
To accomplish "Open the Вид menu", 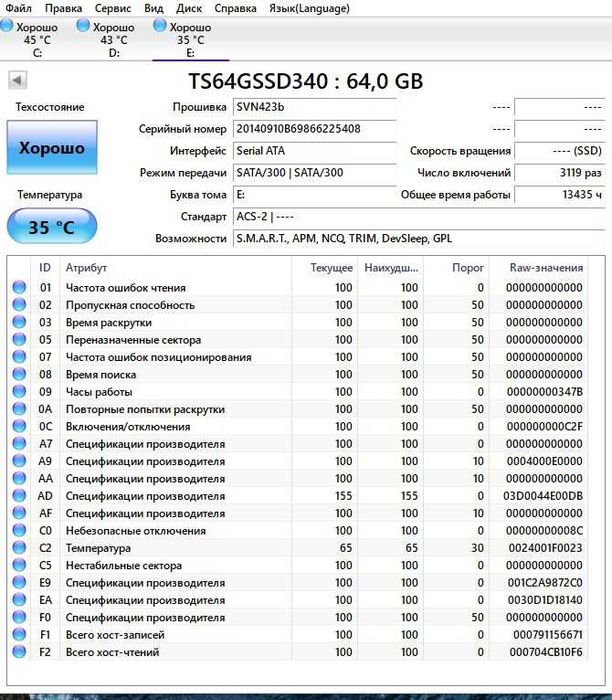I will tap(154, 8).
